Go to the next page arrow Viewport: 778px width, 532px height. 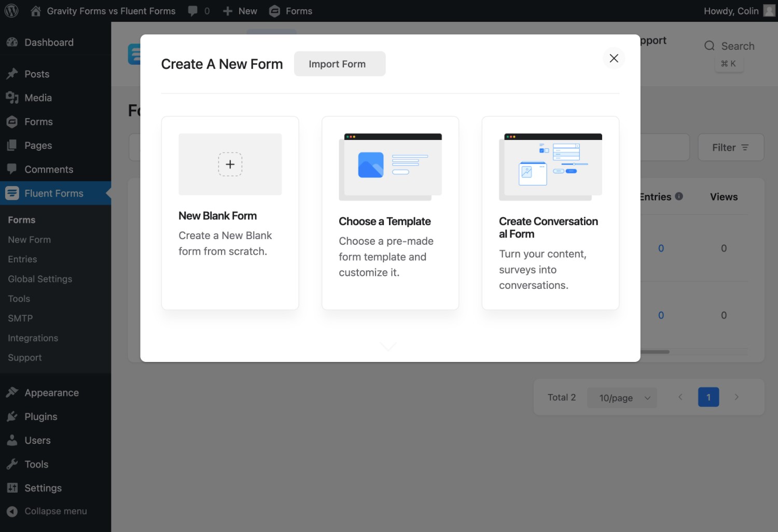coord(736,397)
